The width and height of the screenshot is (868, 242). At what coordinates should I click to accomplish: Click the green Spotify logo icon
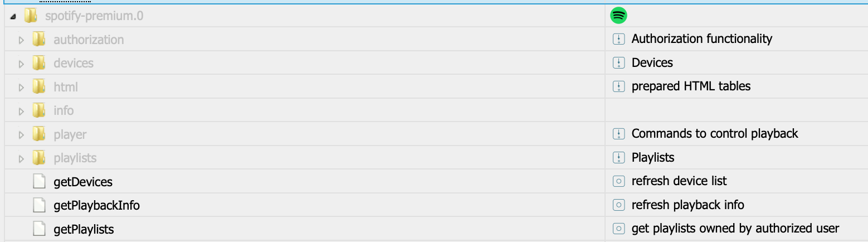(618, 16)
